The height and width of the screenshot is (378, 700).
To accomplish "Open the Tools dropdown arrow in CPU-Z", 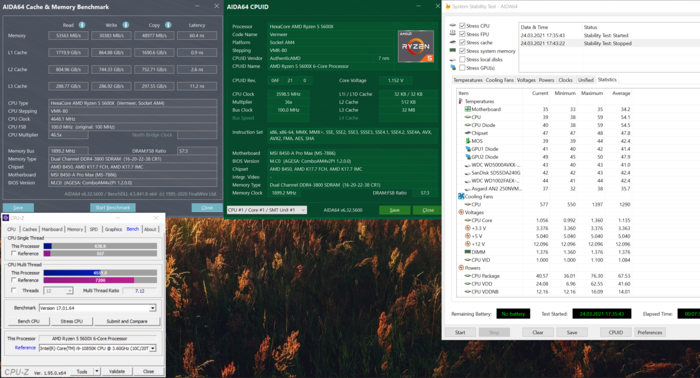I will (97, 371).
